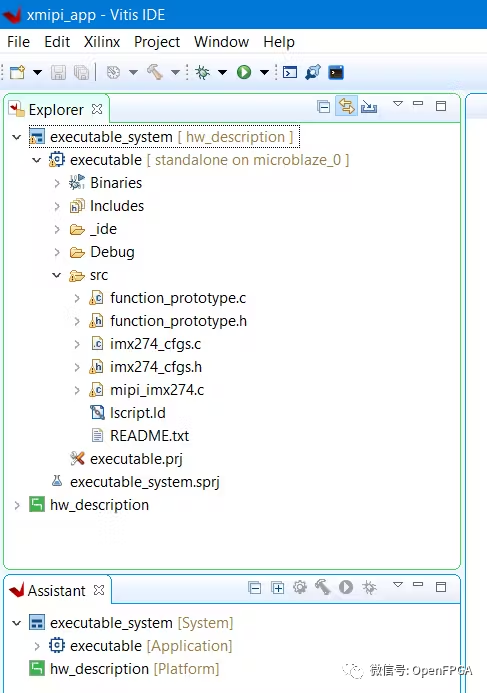Close the Explorer tab
Screen dimensions: 487x693
(x=97, y=109)
